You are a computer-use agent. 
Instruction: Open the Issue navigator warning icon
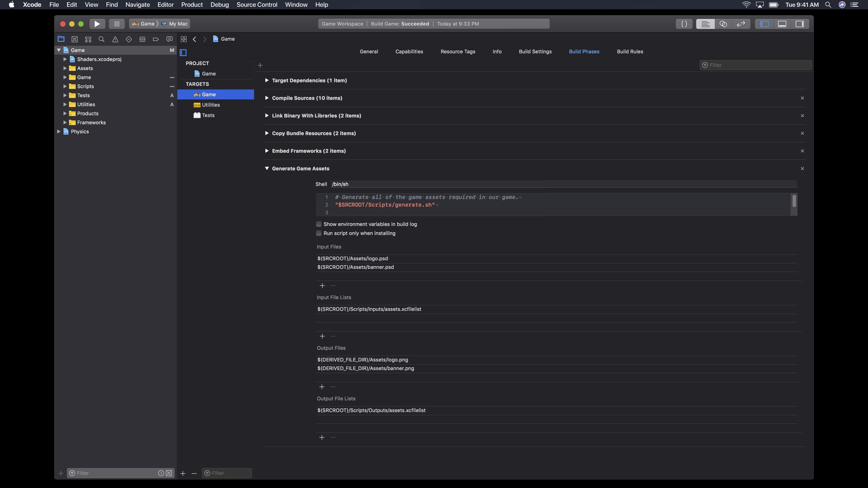click(x=115, y=39)
